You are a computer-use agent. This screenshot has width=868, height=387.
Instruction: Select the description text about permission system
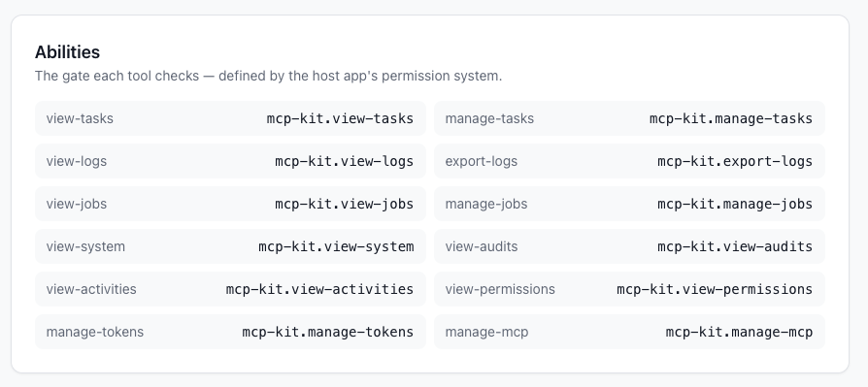point(269,76)
